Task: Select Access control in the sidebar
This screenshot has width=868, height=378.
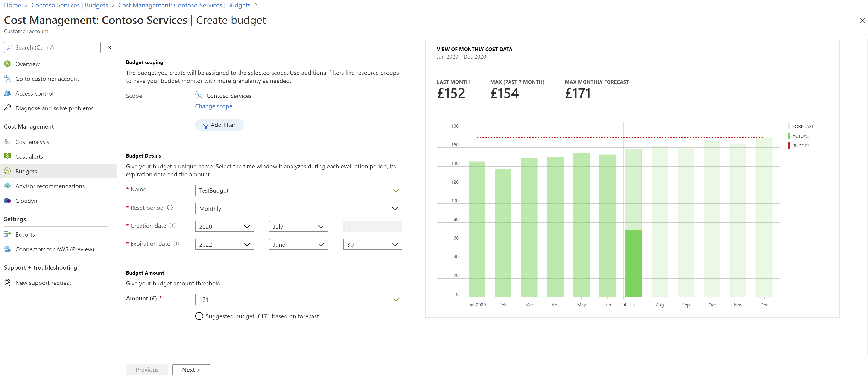Action: pyautogui.click(x=34, y=93)
